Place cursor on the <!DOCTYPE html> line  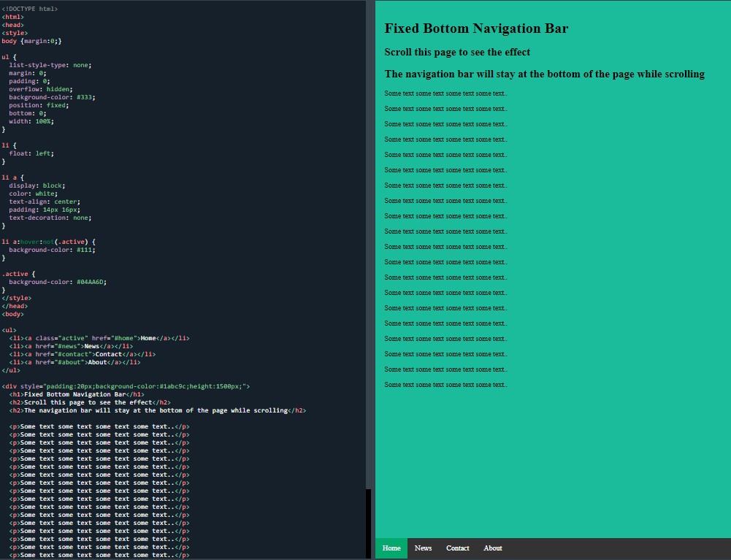click(x=30, y=9)
